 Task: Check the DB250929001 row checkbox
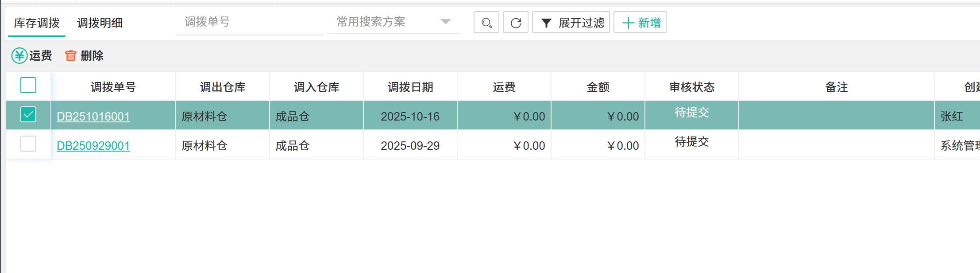point(28,144)
